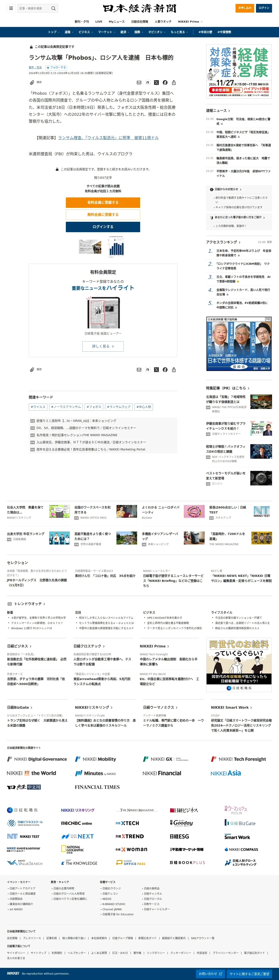Open 朝刊・夕刊 menu item
279x980 pixels.
tap(82, 22)
